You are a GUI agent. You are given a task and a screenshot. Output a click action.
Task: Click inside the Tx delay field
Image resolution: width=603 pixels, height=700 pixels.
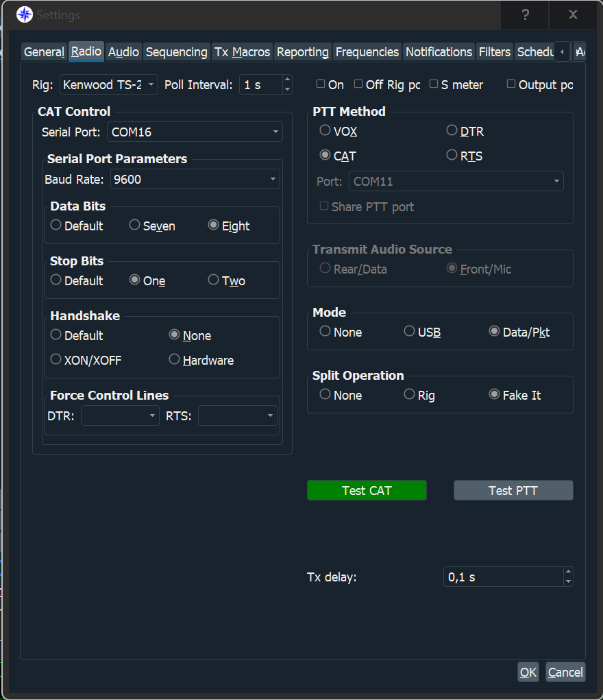(502, 577)
